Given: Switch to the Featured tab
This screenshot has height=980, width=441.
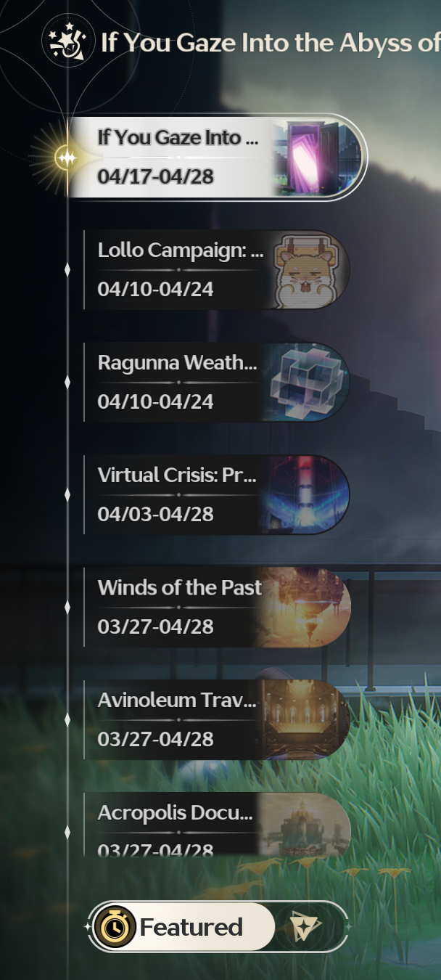Looking at the screenshot, I should click(x=181, y=927).
